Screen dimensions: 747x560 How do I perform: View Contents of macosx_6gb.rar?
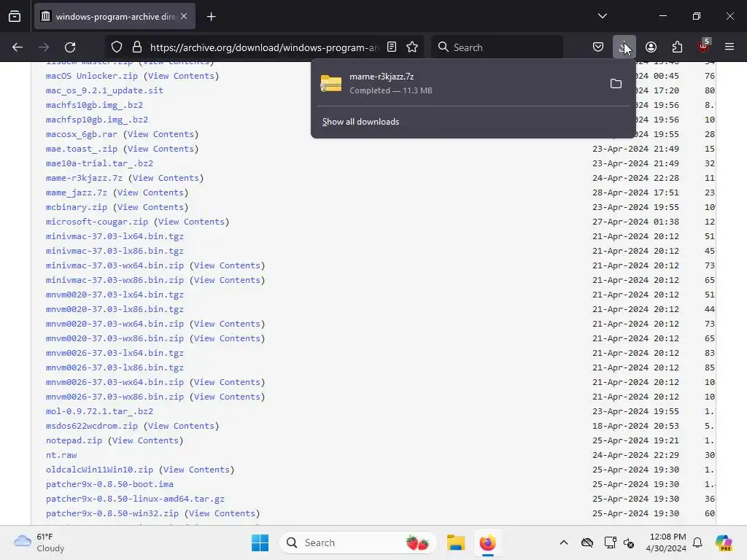tap(160, 134)
